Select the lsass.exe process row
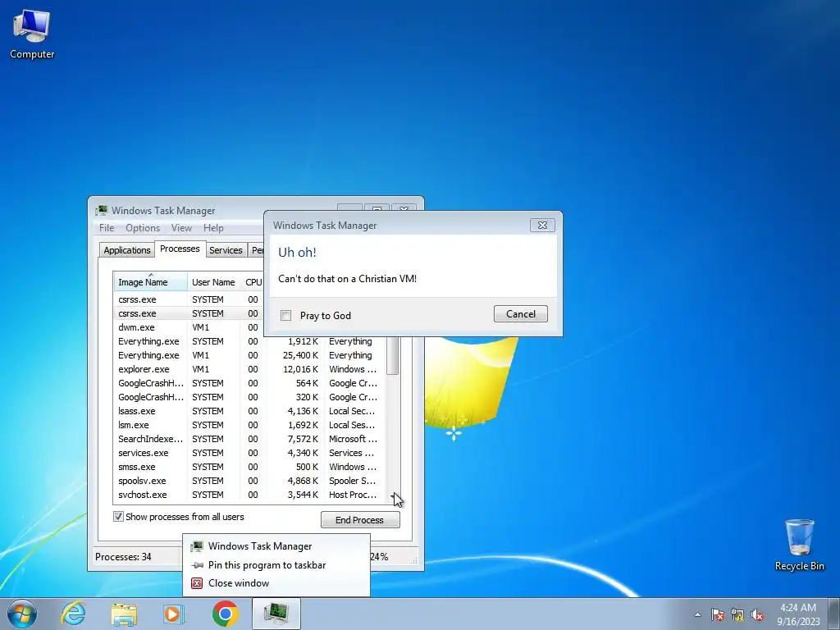 [249, 411]
